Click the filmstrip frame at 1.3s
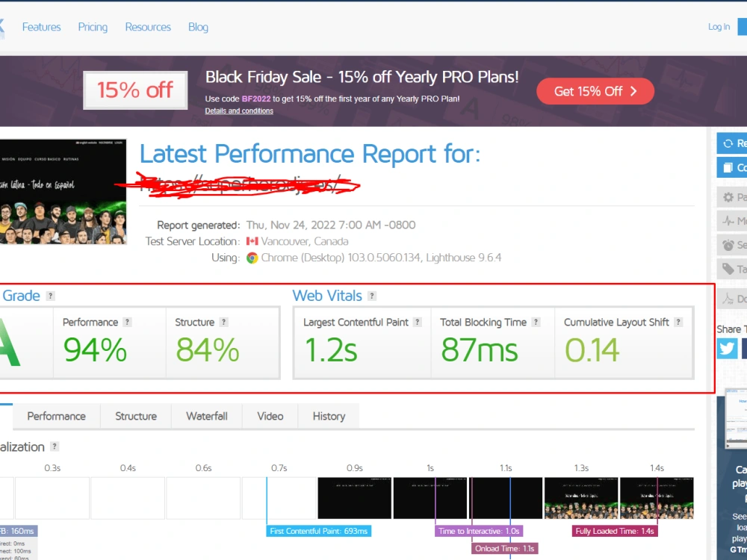Image resolution: width=747 pixels, height=560 pixels. pyautogui.click(x=581, y=498)
